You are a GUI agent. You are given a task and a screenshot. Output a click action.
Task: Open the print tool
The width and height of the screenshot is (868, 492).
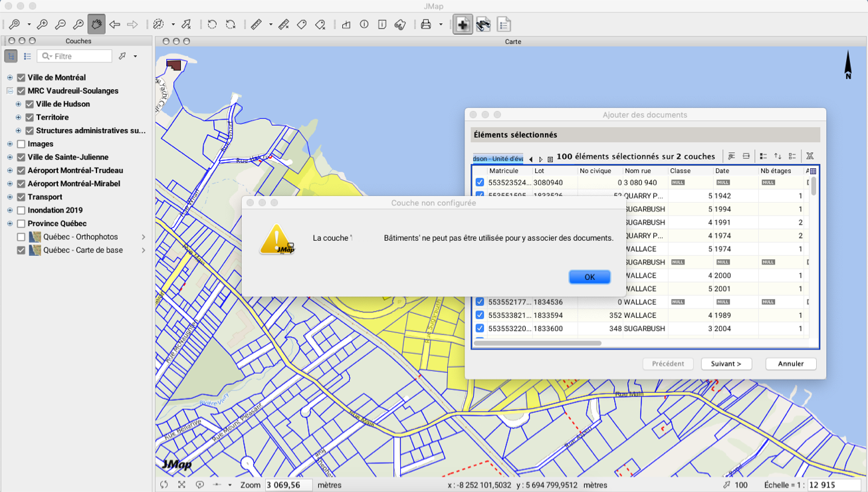tap(426, 25)
